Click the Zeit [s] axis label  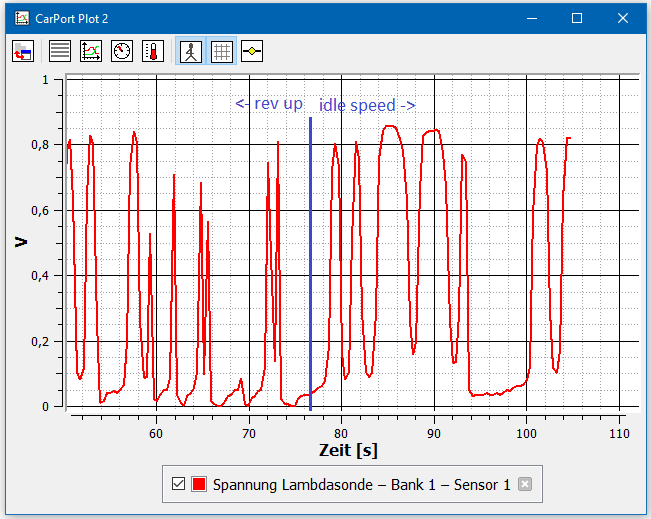pyautogui.click(x=348, y=451)
